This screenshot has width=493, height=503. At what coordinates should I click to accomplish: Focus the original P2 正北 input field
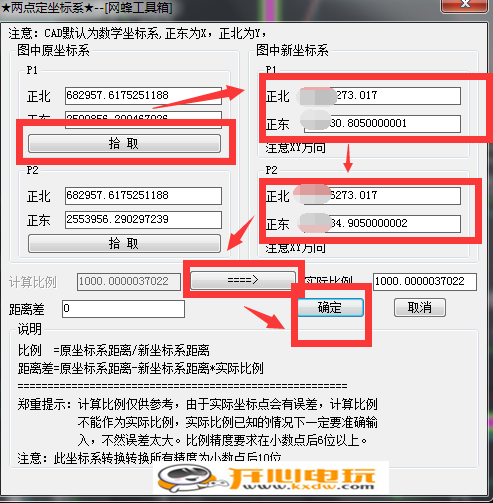click(143, 196)
